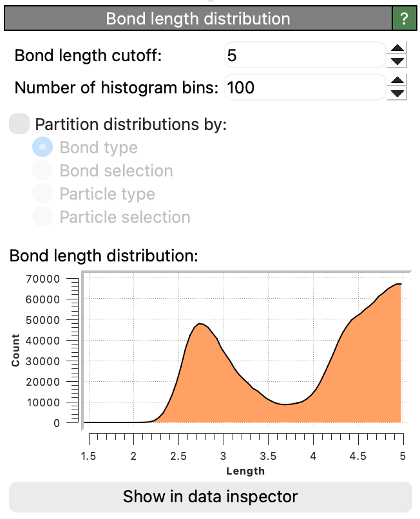The image size is (420, 519).
Task: Select the Bond type radio option
Action: (43, 147)
